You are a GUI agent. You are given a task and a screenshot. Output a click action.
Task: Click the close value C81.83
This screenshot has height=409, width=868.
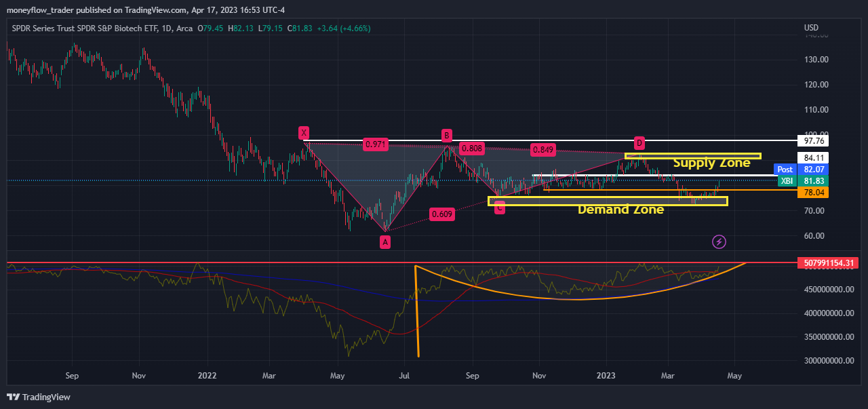[300, 28]
